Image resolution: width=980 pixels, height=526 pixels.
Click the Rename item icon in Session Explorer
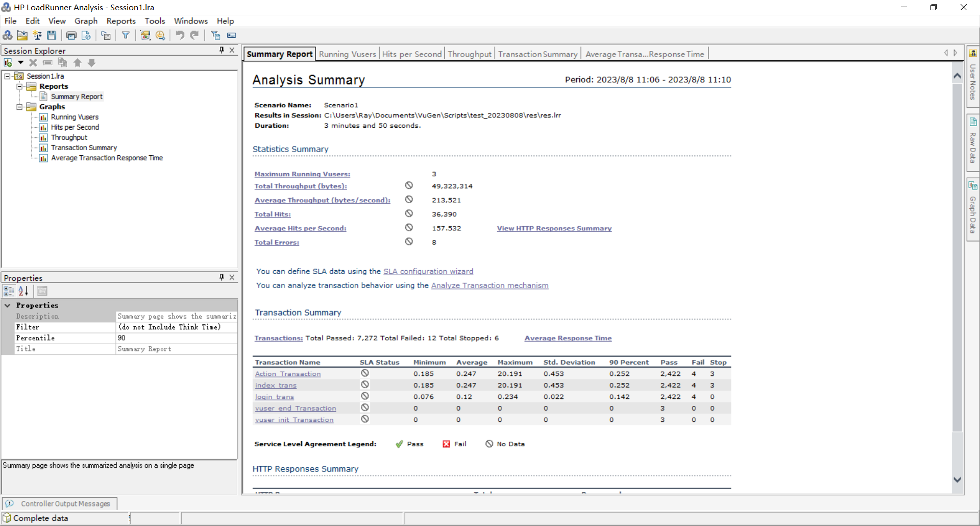pyautogui.click(x=47, y=63)
